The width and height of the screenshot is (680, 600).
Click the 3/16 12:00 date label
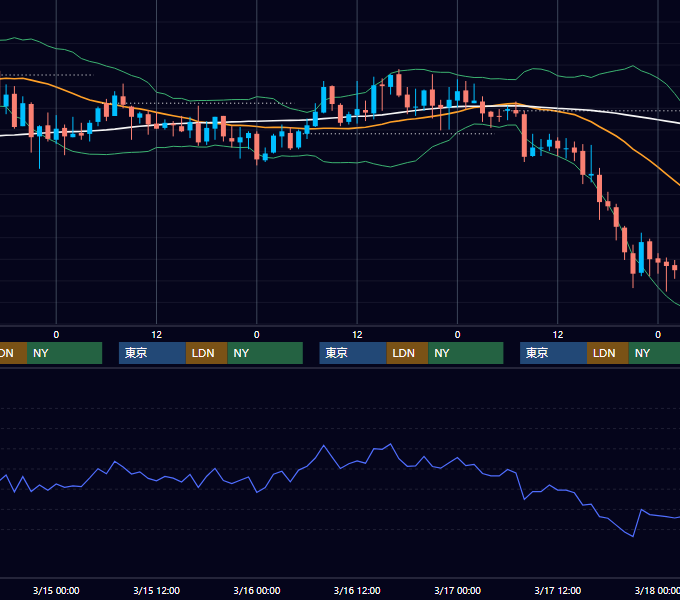point(357,590)
